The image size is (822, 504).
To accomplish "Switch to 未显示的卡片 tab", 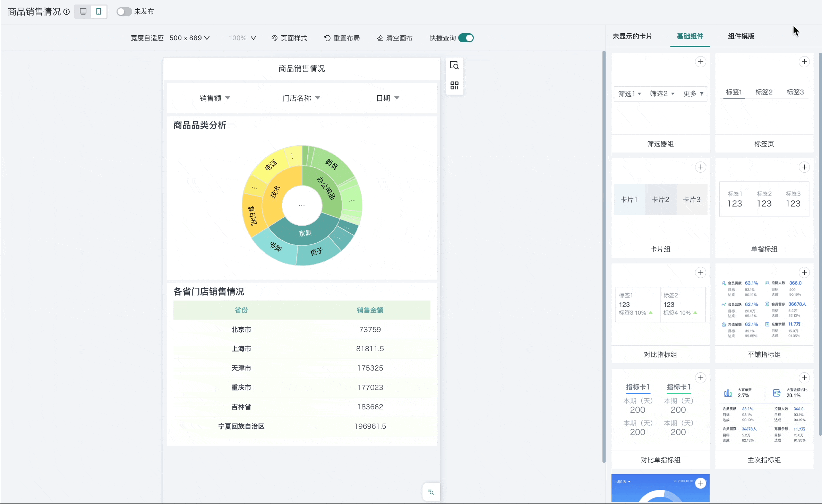I will pyautogui.click(x=632, y=36).
